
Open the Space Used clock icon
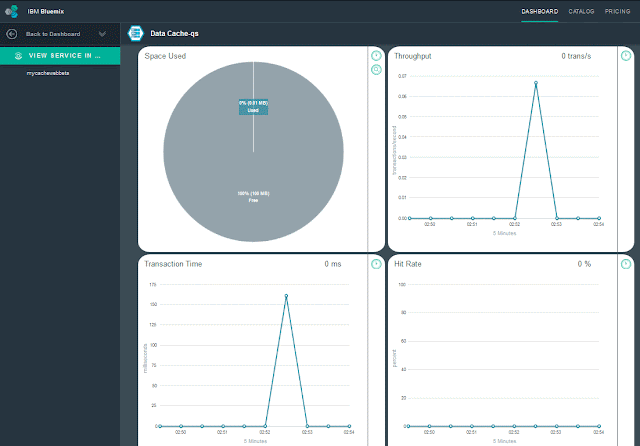tap(376, 55)
